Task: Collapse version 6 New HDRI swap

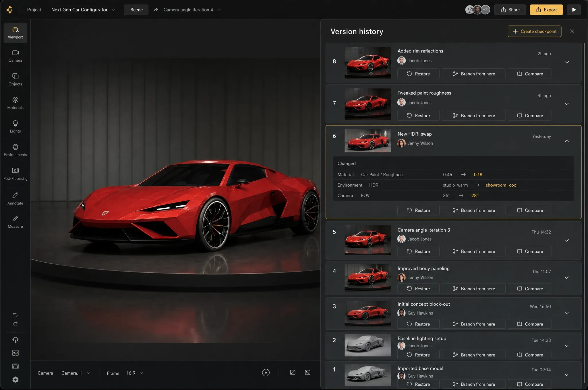Action: [566, 141]
